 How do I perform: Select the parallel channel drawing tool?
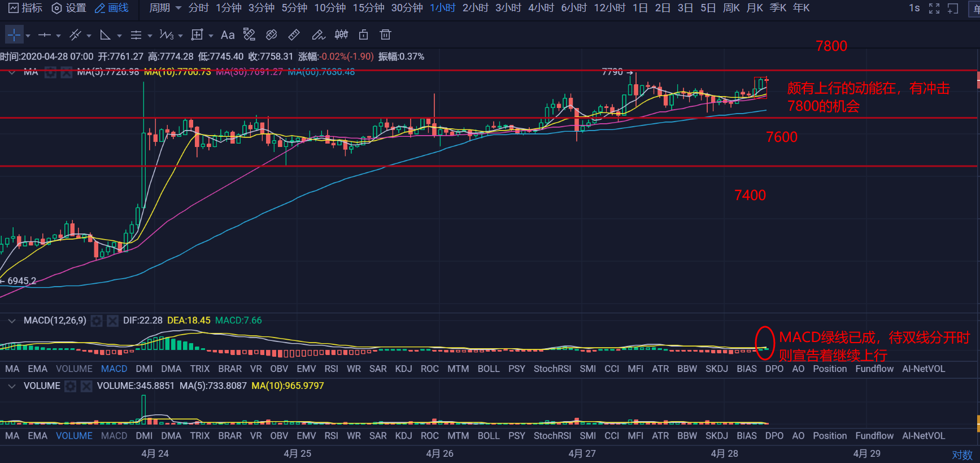click(75, 35)
